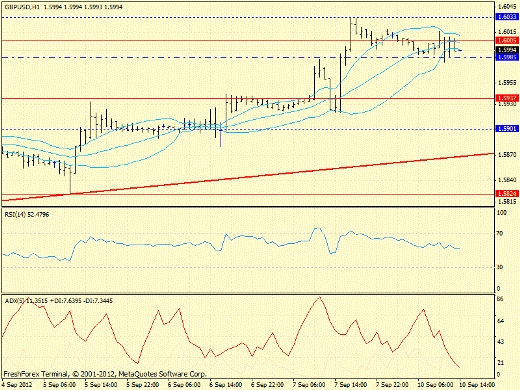Screen dimensions: 520x390
Task: Select the black 1.5994 current price tag
Action: (507, 50)
